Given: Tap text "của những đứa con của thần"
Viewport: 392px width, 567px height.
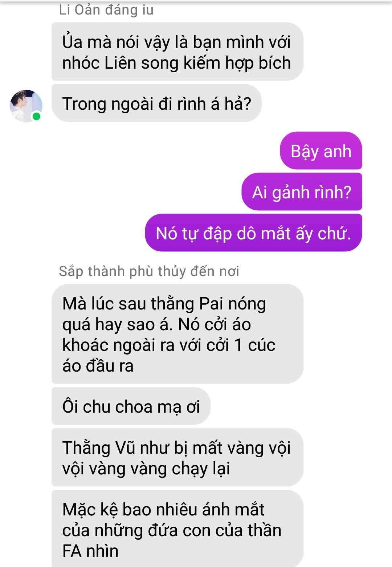Looking at the screenshot, I should coord(172,530).
